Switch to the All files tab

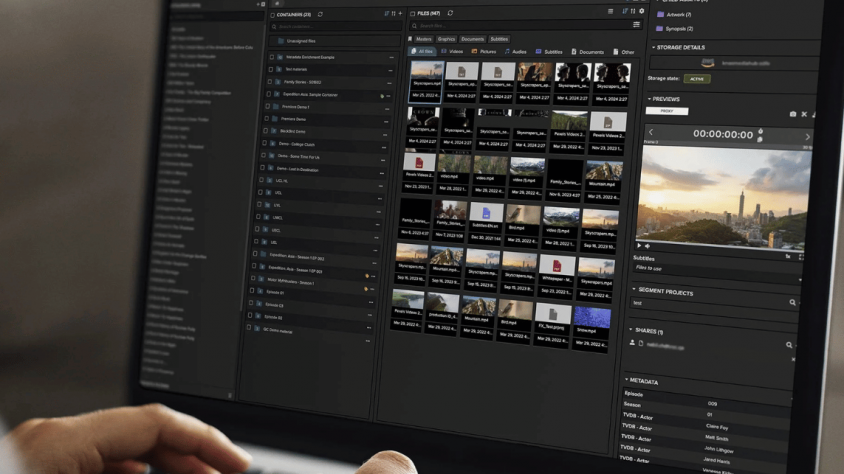(422, 51)
